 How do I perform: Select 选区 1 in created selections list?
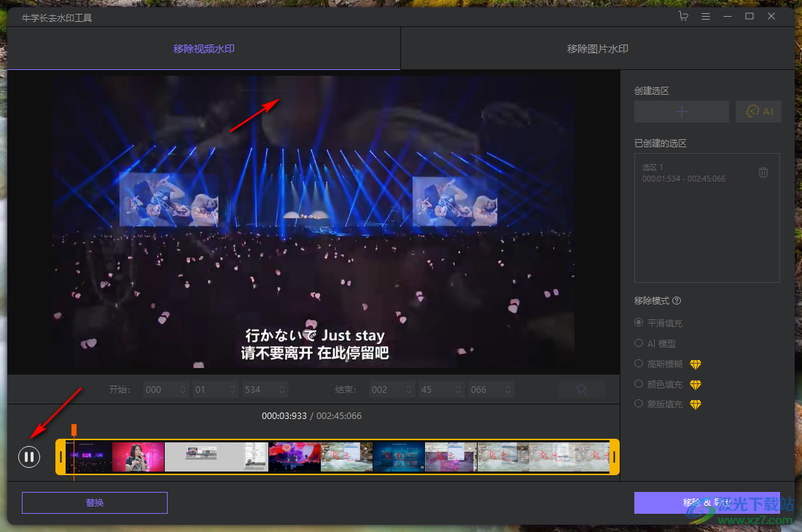click(x=707, y=173)
